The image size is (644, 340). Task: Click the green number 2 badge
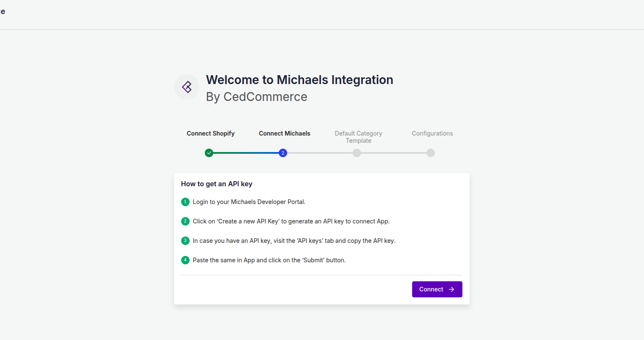click(185, 221)
